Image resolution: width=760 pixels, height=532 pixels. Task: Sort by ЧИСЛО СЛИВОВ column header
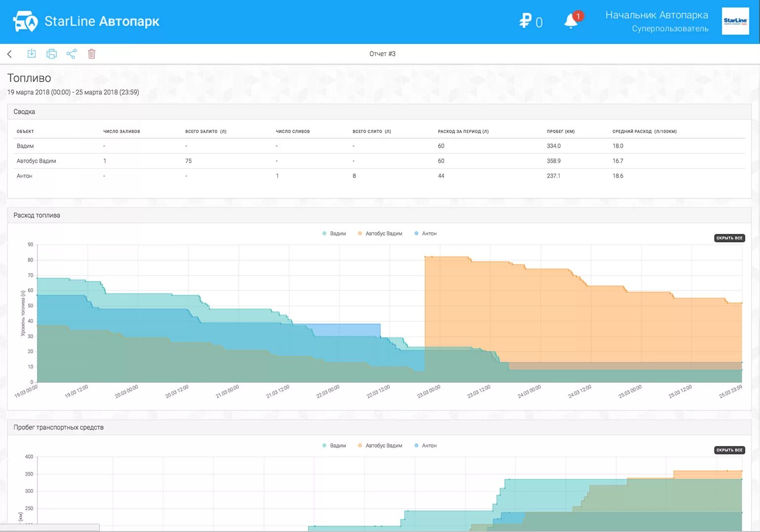pyautogui.click(x=293, y=132)
